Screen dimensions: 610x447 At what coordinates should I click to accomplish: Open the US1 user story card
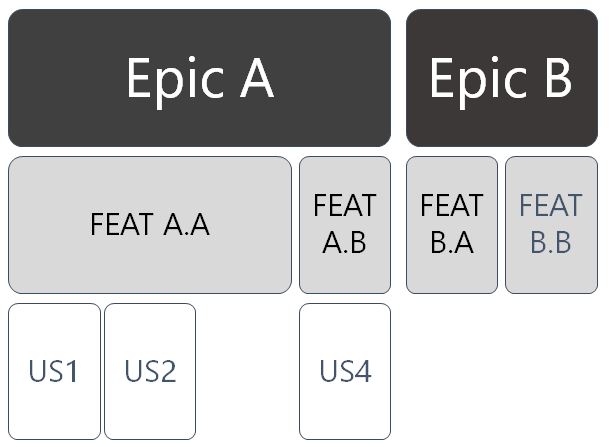[x=54, y=372]
